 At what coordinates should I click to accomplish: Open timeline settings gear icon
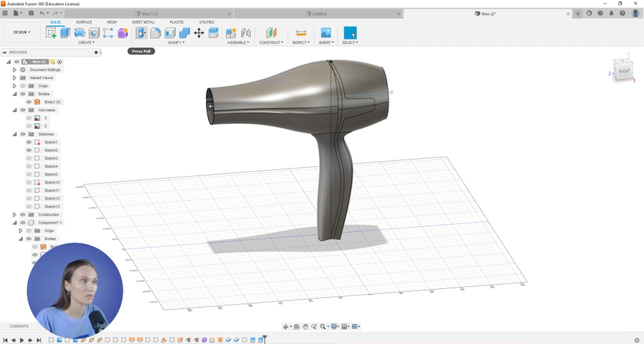pos(637,340)
